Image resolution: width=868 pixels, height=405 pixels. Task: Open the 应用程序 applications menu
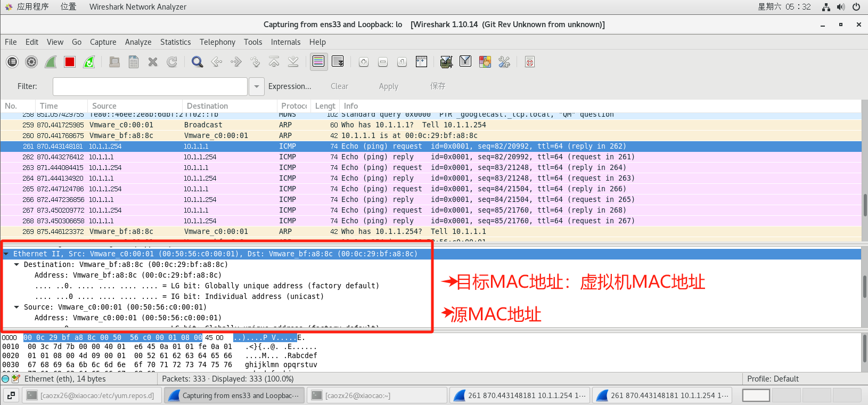[32, 7]
